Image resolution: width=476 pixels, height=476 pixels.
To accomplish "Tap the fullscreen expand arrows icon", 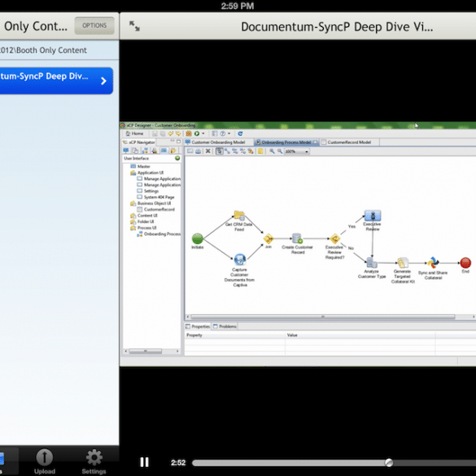I will click(134, 26).
